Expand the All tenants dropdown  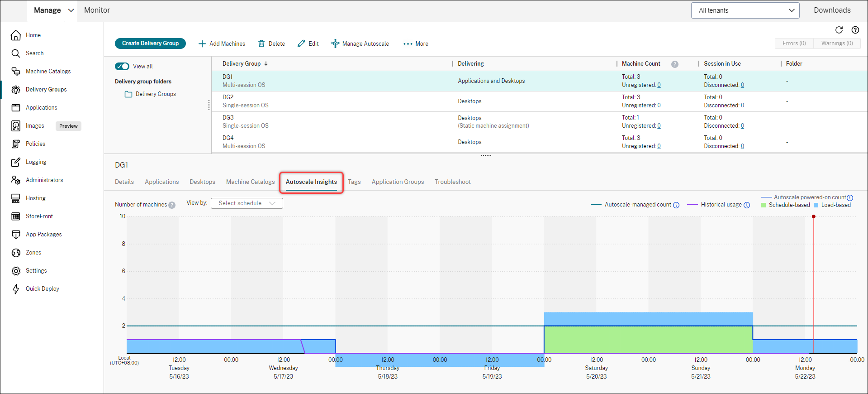(x=745, y=10)
